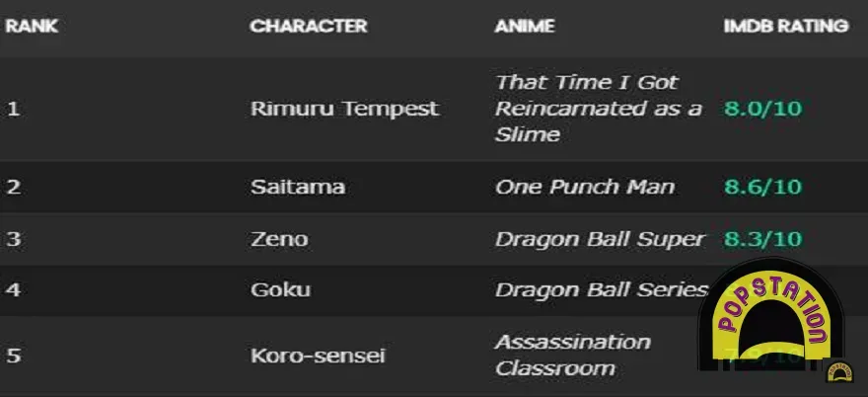Select the 8.6/10 rating for One Punch Man
The width and height of the screenshot is (868, 397).
[x=762, y=187]
